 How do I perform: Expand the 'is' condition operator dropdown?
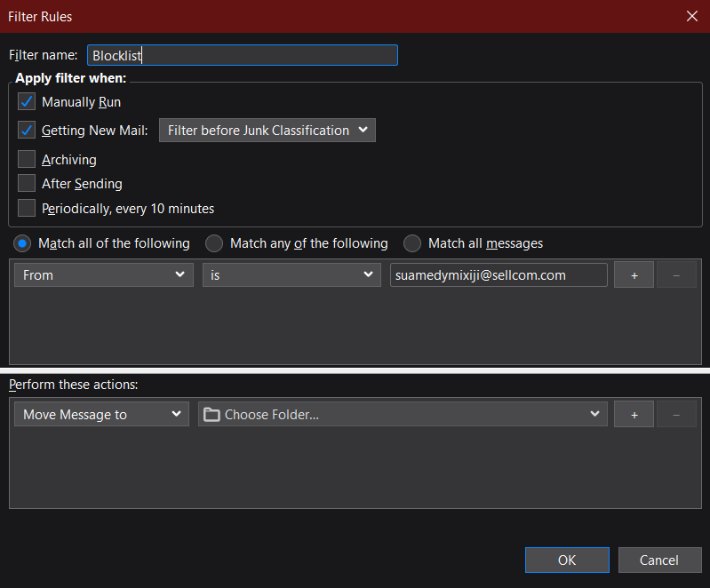[x=291, y=275]
